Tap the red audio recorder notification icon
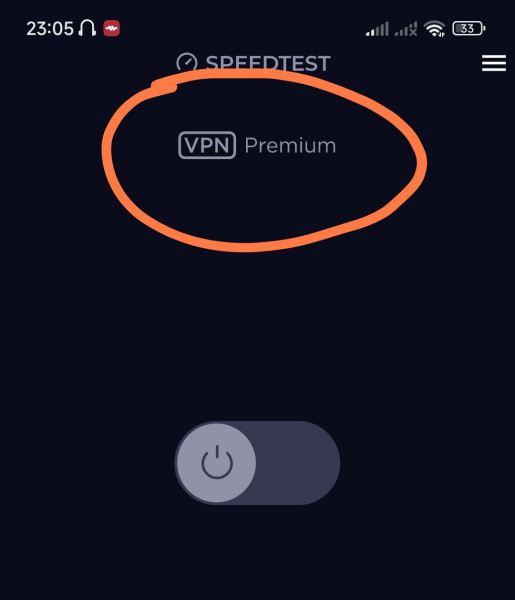Viewport: 515px width, 600px height. [x=111, y=28]
